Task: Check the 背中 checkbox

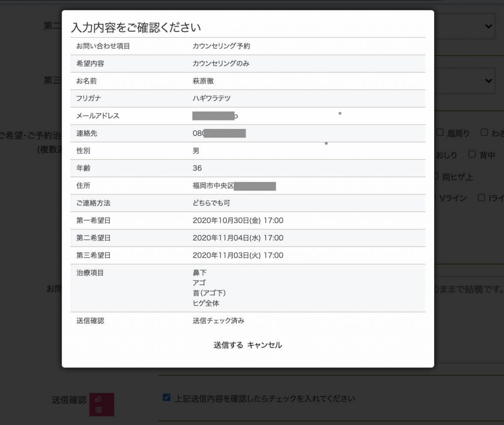Action: (x=472, y=154)
